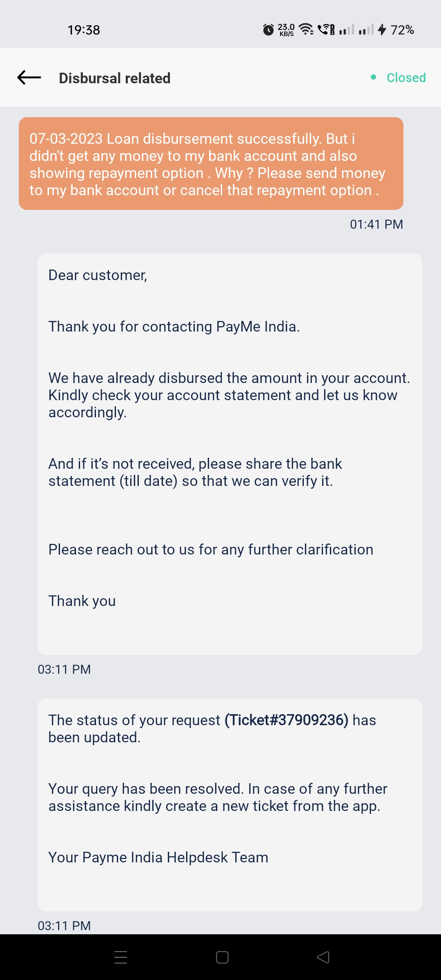This screenshot has height=980, width=441.
Task: Tap the first 03:11 PM timestamp
Action: (x=64, y=669)
